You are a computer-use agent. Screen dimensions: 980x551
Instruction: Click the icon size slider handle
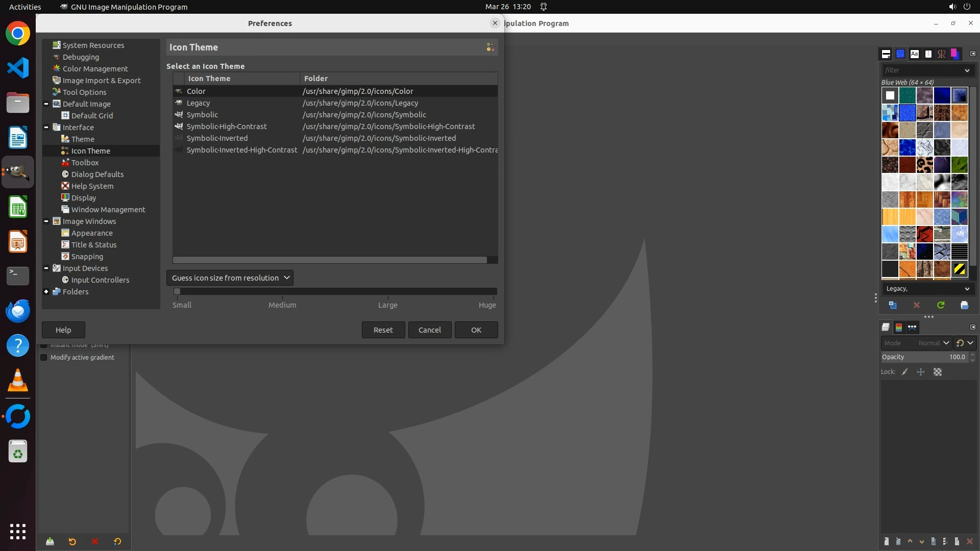click(177, 291)
